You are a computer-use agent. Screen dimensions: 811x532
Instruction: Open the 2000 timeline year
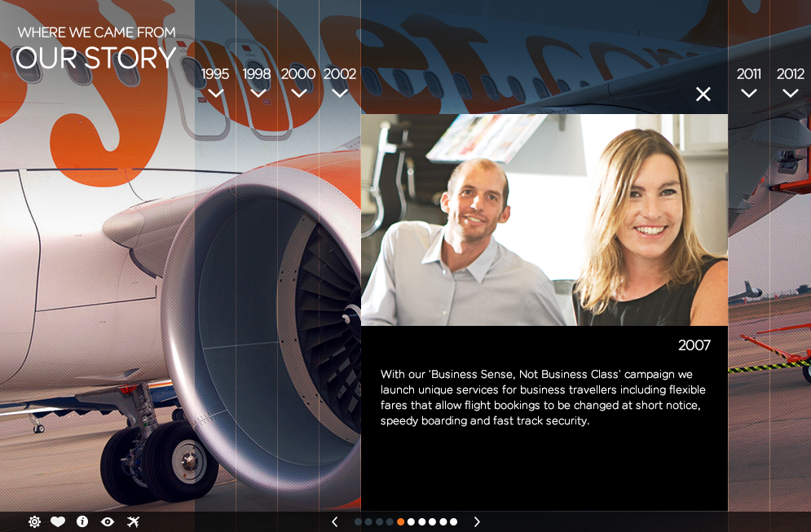click(298, 74)
